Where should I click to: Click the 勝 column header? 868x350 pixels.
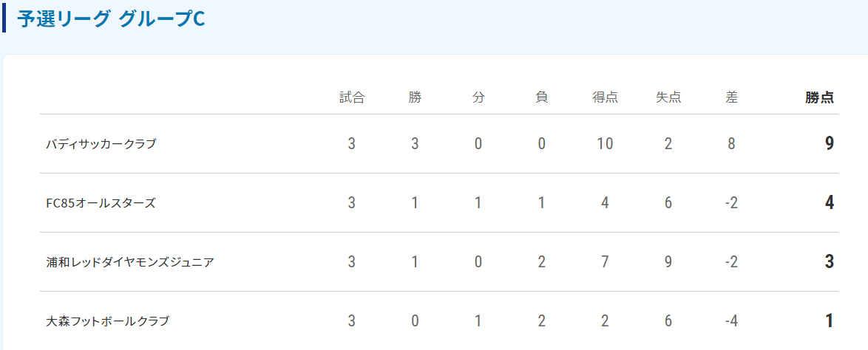click(416, 98)
